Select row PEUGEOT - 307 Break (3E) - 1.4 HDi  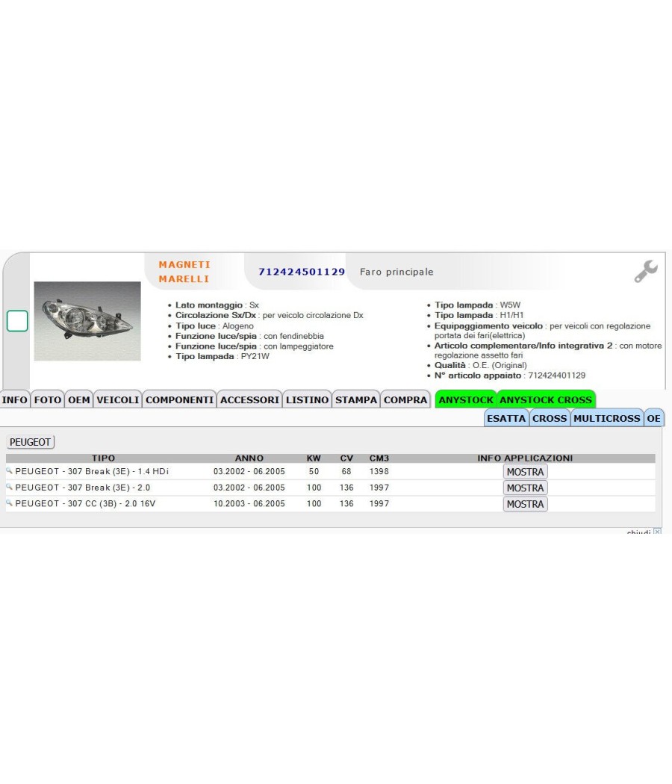330,471
